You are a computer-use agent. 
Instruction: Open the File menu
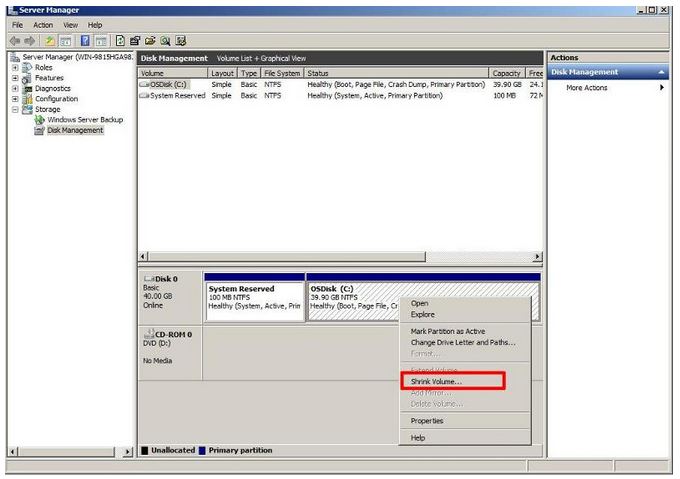coord(17,25)
